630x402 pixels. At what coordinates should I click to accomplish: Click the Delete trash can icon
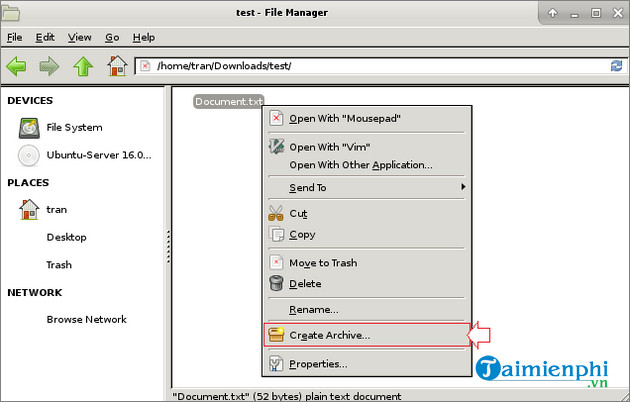tap(276, 283)
